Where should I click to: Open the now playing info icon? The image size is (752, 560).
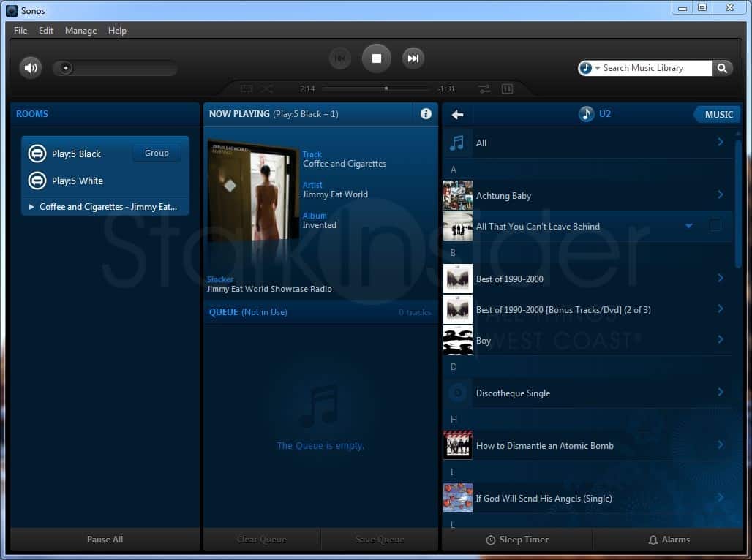[x=426, y=113]
